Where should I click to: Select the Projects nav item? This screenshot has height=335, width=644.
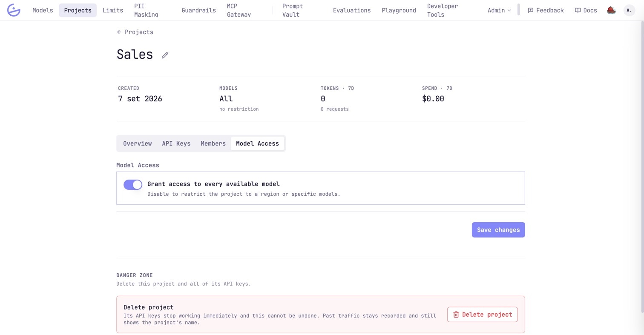pos(78,10)
